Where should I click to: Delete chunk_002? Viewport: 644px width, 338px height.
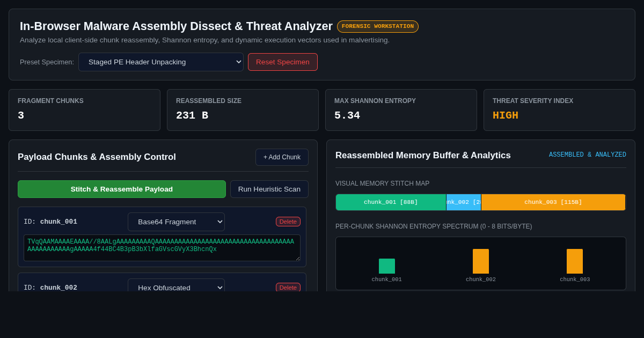288,287
